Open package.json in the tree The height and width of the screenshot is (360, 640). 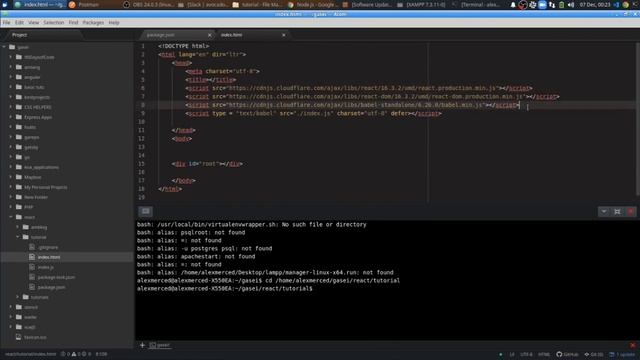pos(51,287)
